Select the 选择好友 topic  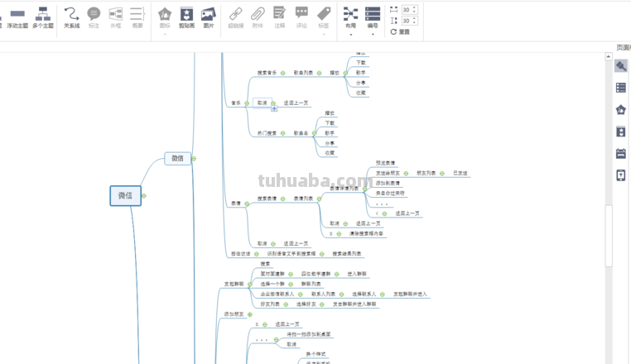tap(306, 304)
